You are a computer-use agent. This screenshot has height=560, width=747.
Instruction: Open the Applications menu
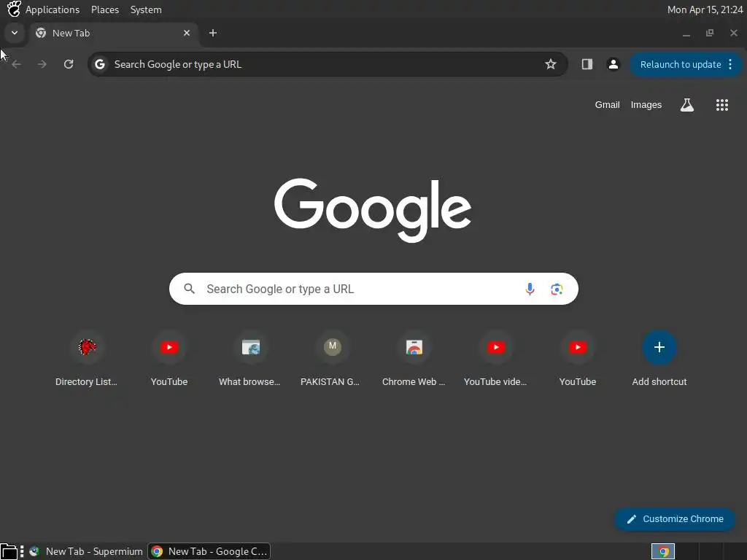tap(53, 9)
